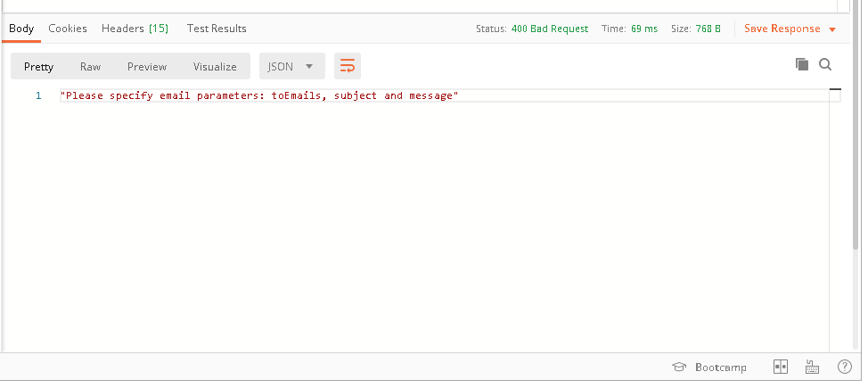The width and height of the screenshot is (868, 388).
Task: Switch to the Cookies tab
Action: [x=68, y=29]
